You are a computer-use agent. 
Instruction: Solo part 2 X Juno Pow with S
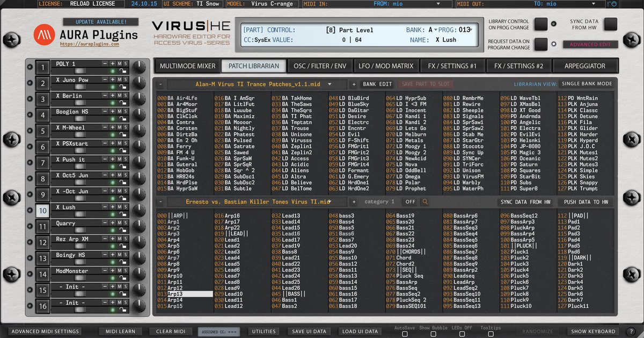[x=126, y=80]
